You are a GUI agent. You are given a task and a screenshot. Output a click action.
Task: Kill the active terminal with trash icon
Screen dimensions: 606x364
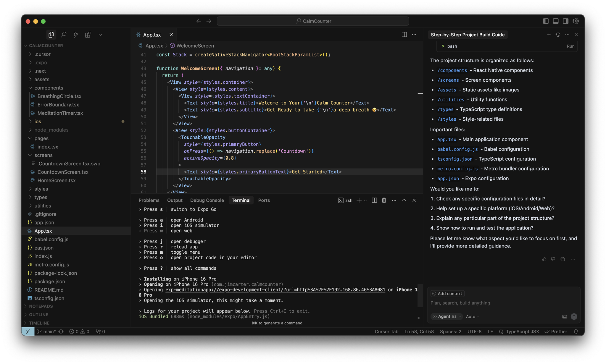click(x=384, y=200)
